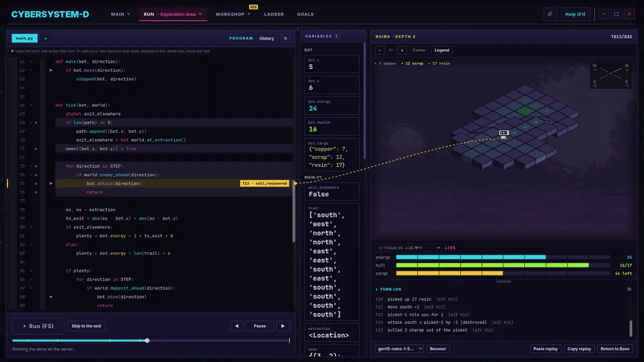Image resolution: width=644 pixels, height=362 pixels.
Task: Open the C-1 Clerk 01 bot dropdown
Action: point(409,248)
